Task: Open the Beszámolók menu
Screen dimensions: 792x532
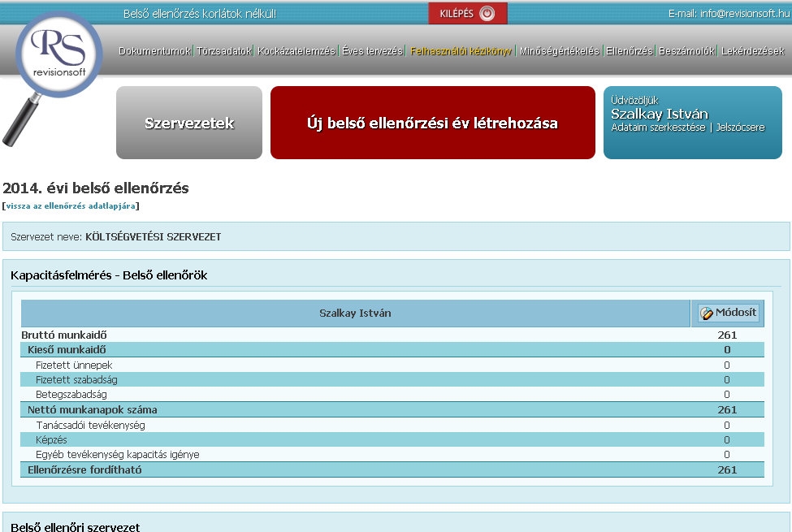Action: coord(687,51)
